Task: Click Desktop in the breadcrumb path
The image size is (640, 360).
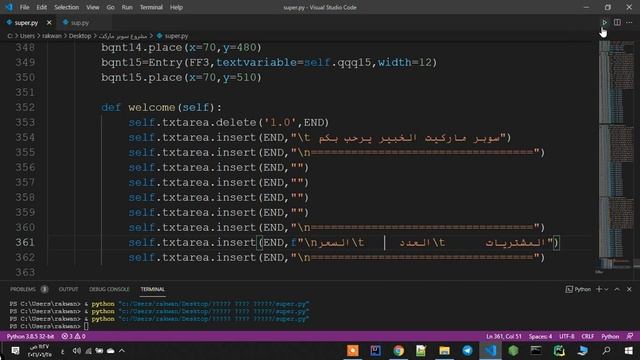Action: pos(80,36)
